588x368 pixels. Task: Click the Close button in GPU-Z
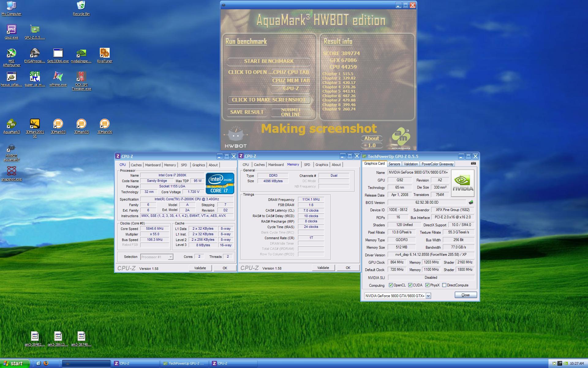coord(466,295)
